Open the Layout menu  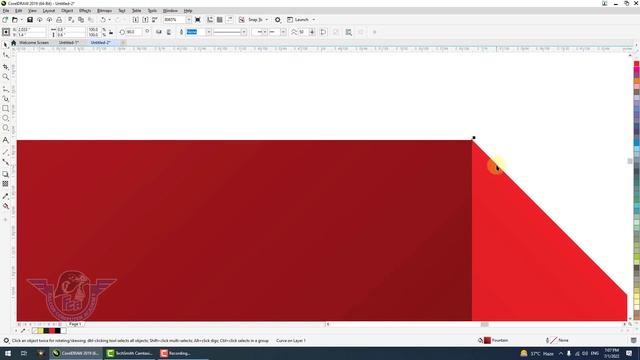click(x=49, y=11)
